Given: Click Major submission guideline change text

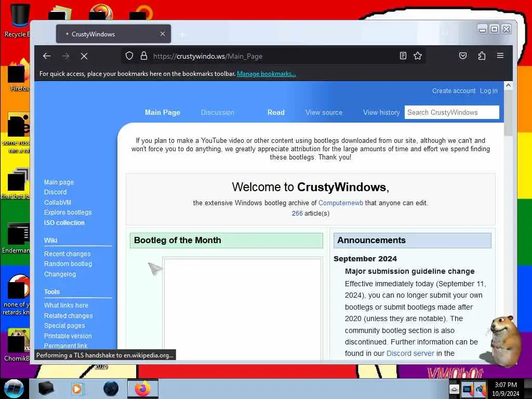Looking at the screenshot, I should tap(409, 271).
